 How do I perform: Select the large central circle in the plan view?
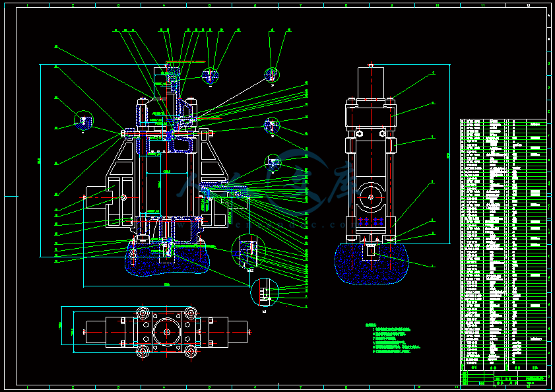167,332
